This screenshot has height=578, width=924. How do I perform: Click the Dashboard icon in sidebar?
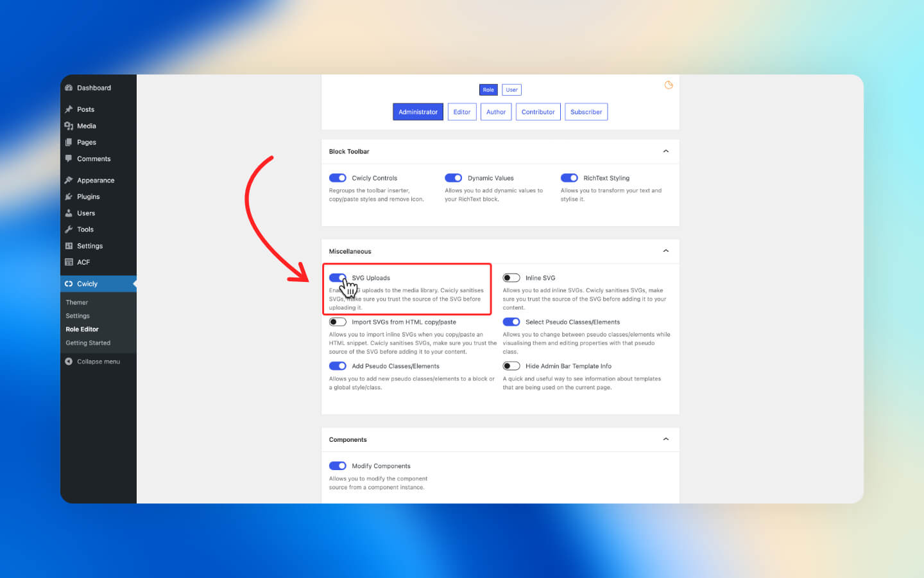coord(69,88)
